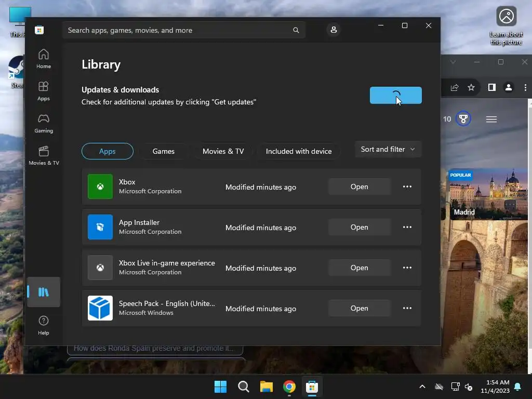Click the rewards trophy icon in browser
Screen dimensions: 532x399
pos(463,119)
